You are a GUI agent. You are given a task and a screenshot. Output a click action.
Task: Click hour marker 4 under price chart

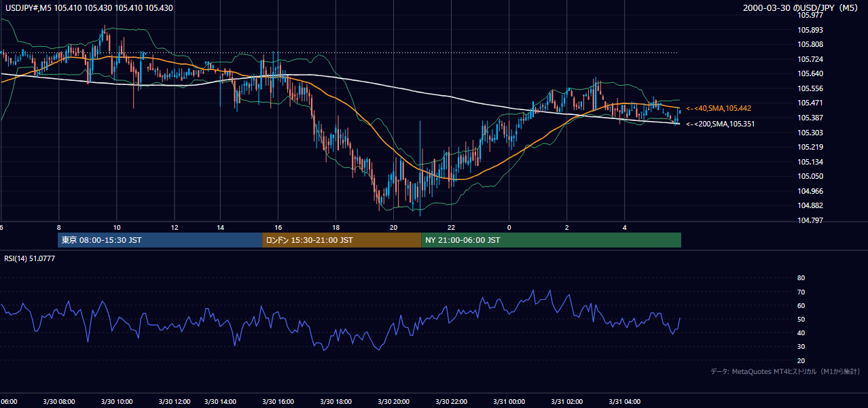[x=625, y=228]
